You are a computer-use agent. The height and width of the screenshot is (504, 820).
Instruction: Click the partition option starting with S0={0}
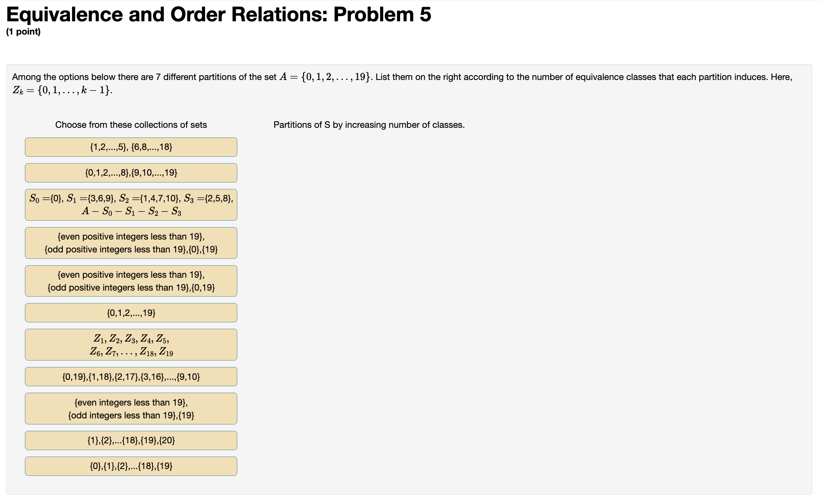[131, 204]
